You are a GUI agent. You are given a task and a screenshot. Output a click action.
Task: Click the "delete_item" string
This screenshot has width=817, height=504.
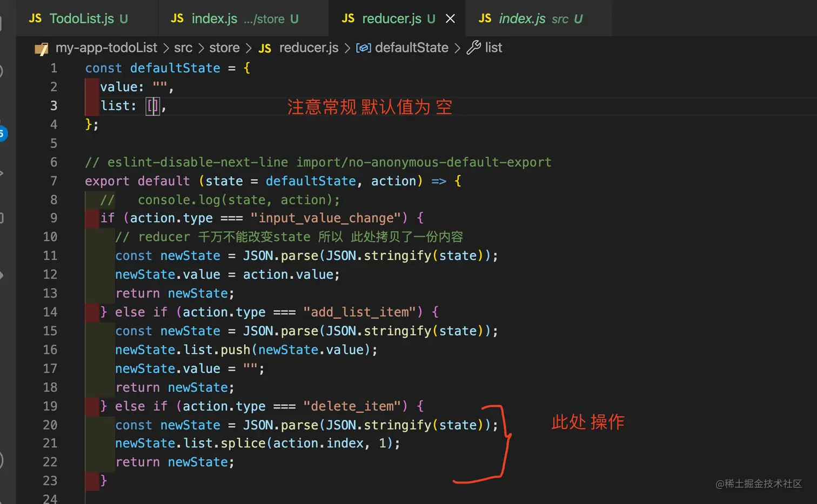[352, 406]
